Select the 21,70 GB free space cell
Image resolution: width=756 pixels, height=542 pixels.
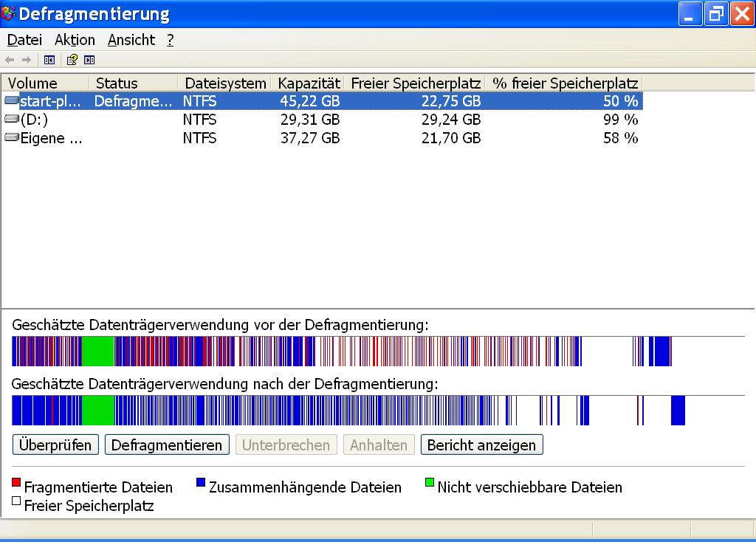(451, 138)
